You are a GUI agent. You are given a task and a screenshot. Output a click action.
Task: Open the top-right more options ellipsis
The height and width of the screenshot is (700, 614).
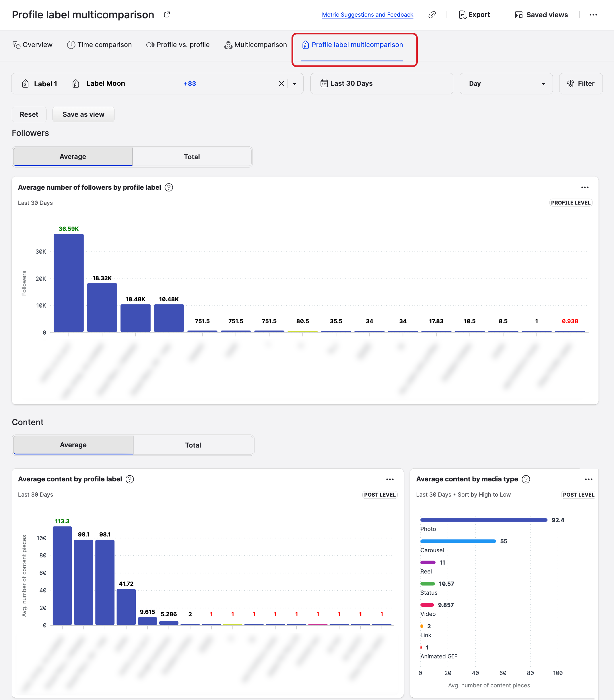pos(593,15)
